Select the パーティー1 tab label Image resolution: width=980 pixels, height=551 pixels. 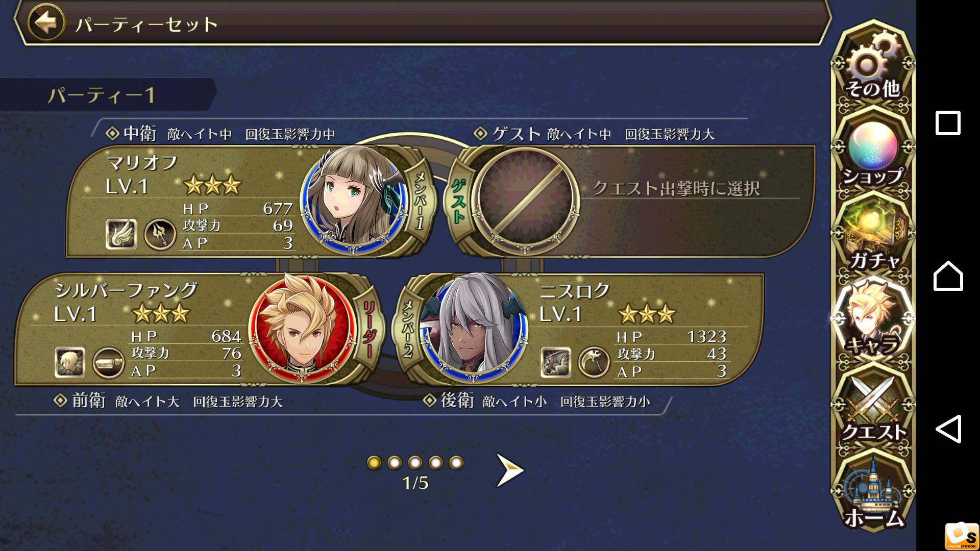point(102,95)
